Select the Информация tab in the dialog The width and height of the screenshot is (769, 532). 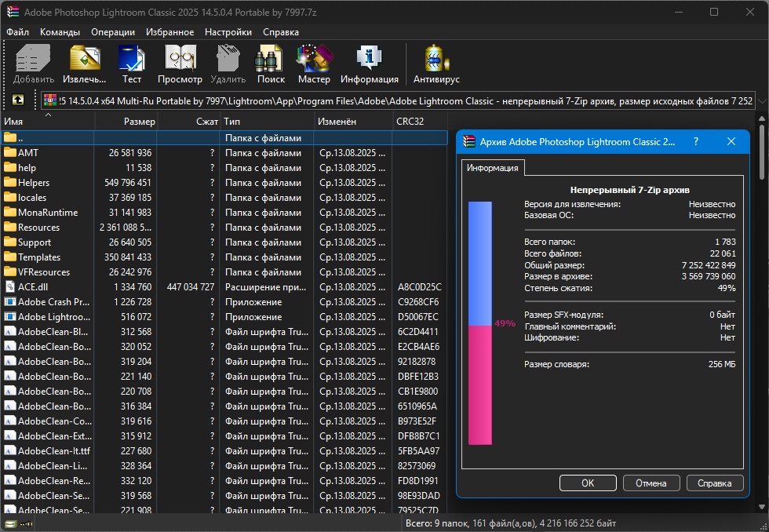click(493, 168)
